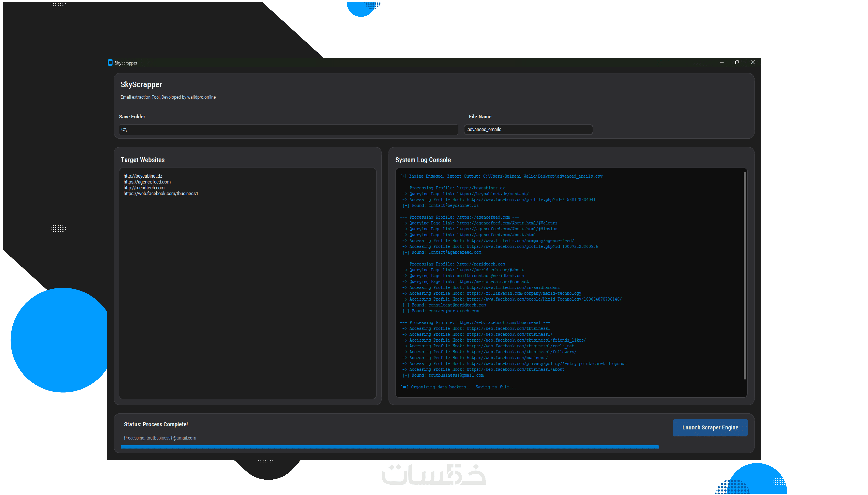Image resolution: width=868 pixels, height=495 pixels.
Task: Click log line querying beycabinet.dz/contact/
Action: 466,194
